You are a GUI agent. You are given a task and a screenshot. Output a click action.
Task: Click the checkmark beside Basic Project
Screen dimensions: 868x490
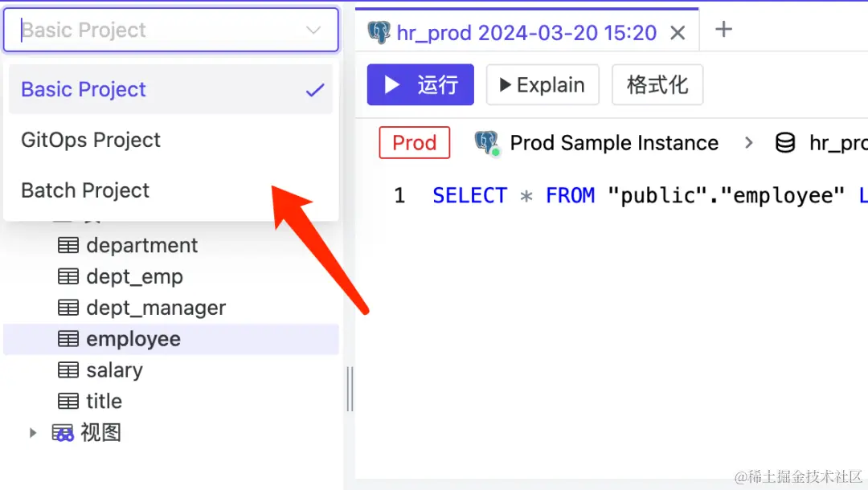point(315,90)
